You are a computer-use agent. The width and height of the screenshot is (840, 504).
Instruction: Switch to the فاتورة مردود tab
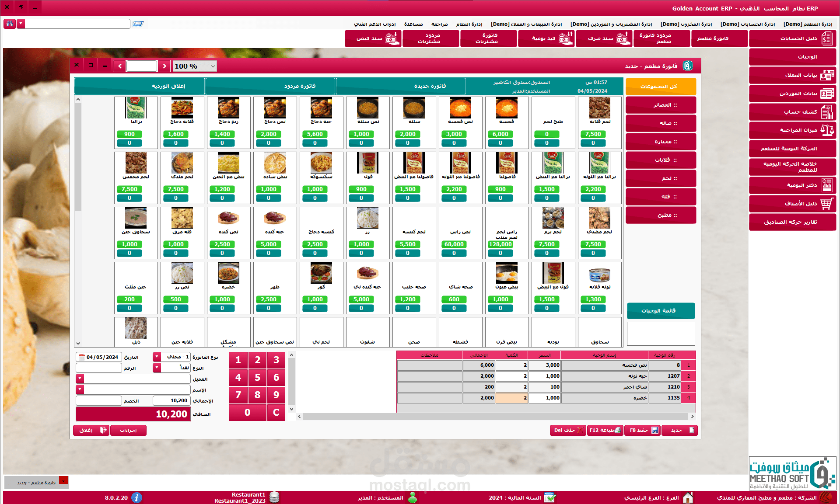(270, 86)
